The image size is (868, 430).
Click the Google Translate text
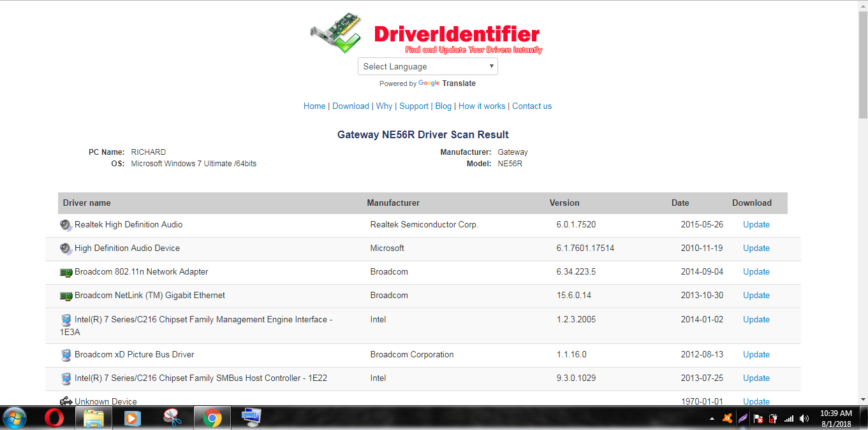[447, 83]
